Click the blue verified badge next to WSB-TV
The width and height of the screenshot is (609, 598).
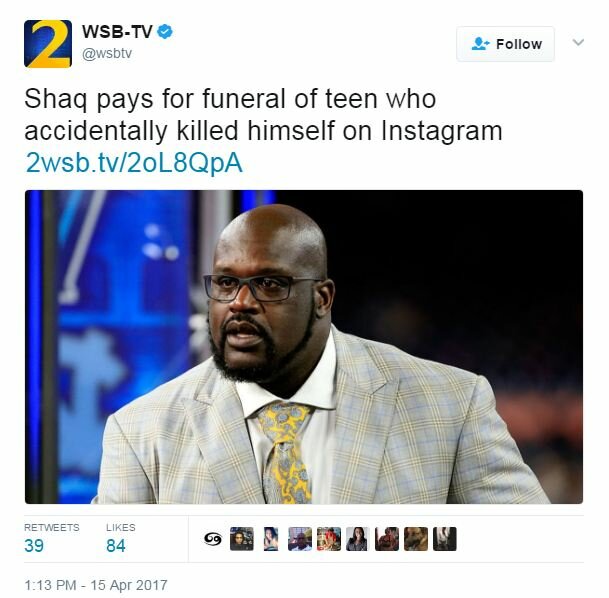[165, 31]
